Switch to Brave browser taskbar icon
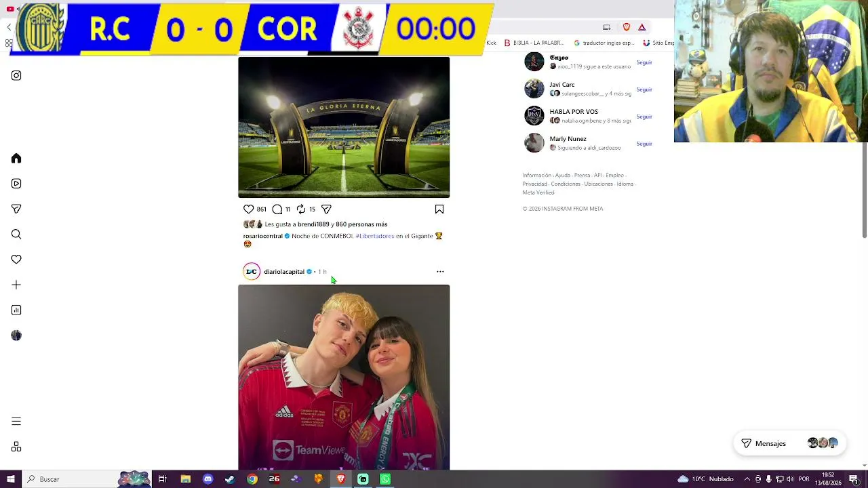Image resolution: width=868 pixels, height=488 pixels. [x=340, y=479]
